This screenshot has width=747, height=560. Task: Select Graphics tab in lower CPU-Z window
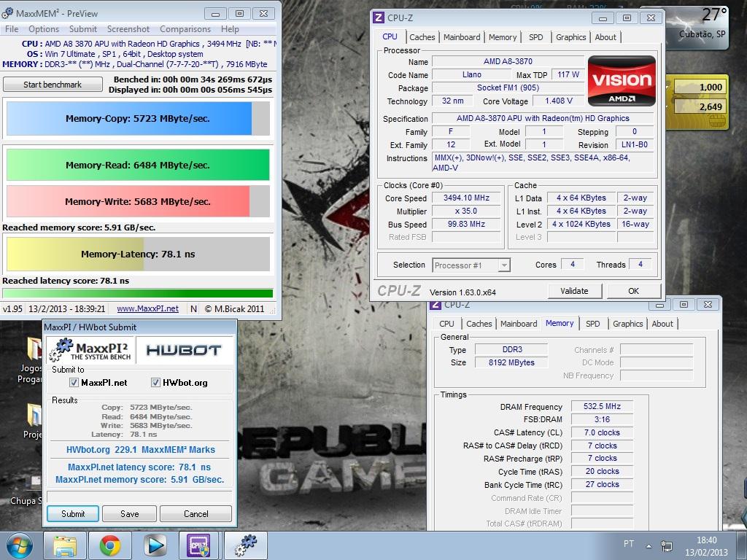(x=628, y=324)
